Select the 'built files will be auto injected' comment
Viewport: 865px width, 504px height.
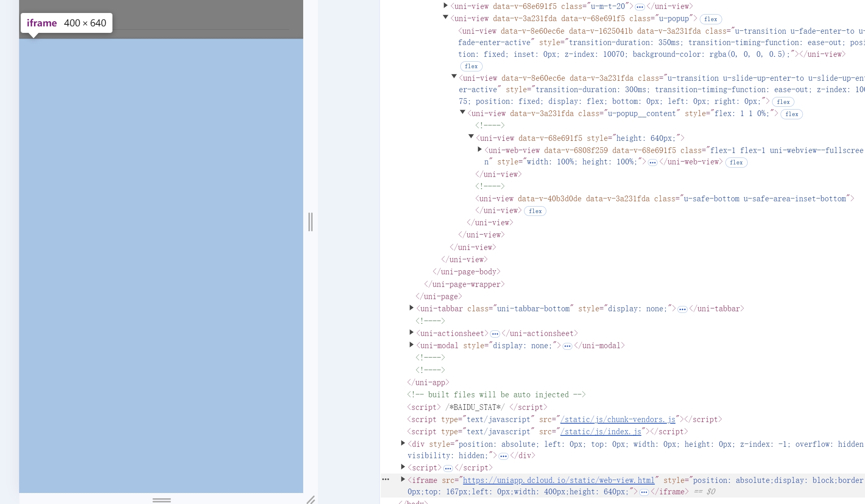[496, 394]
